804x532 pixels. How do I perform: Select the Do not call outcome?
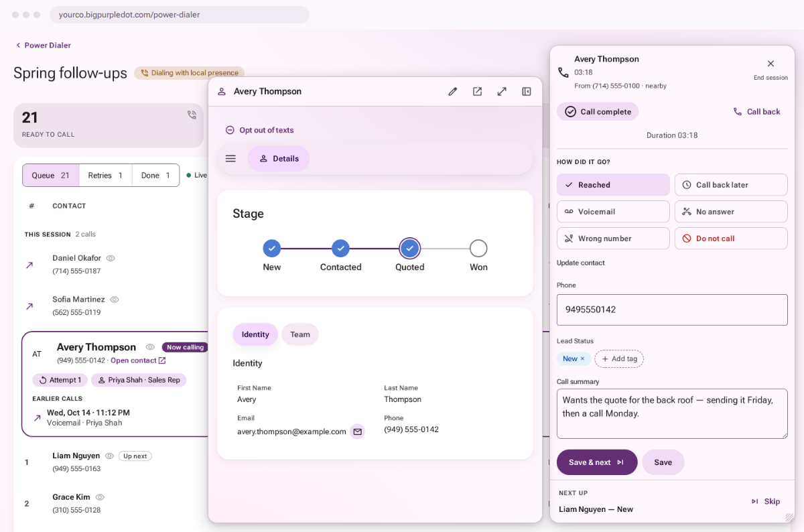tap(731, 239)
